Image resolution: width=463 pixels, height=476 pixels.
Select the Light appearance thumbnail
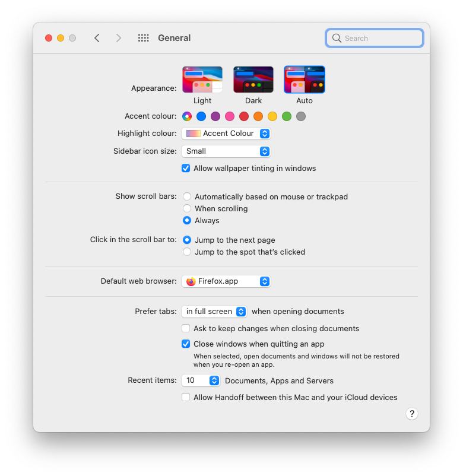point(202,80)
